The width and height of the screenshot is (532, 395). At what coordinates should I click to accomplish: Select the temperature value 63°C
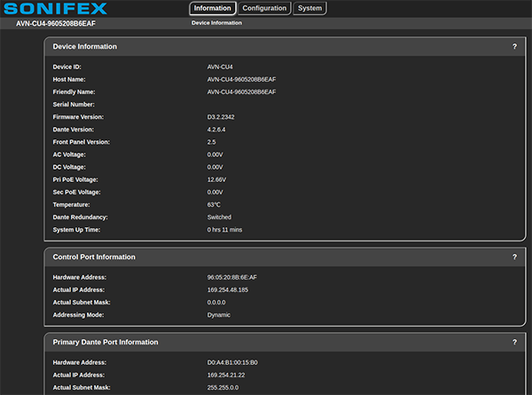coord(214,205)
